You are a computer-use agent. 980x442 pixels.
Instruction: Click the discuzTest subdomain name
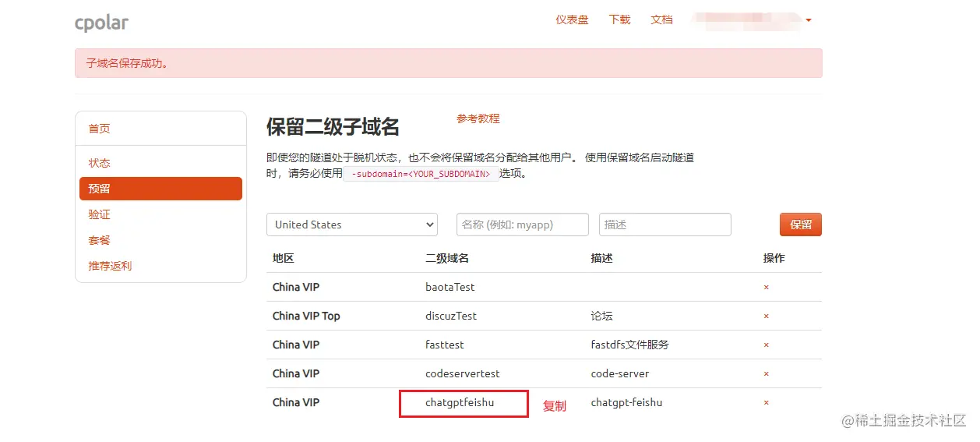coord(451,316)
